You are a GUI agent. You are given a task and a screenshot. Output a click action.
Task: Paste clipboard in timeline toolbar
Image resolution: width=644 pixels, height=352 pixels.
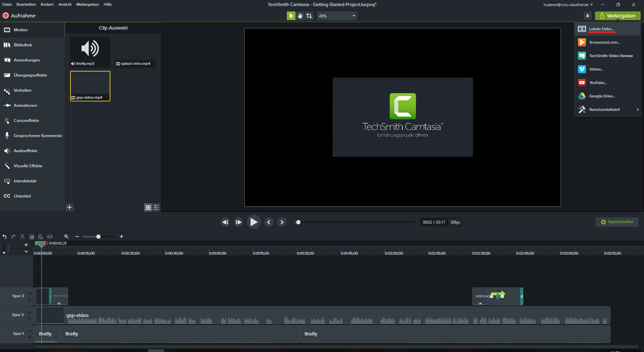pos(40,237)
